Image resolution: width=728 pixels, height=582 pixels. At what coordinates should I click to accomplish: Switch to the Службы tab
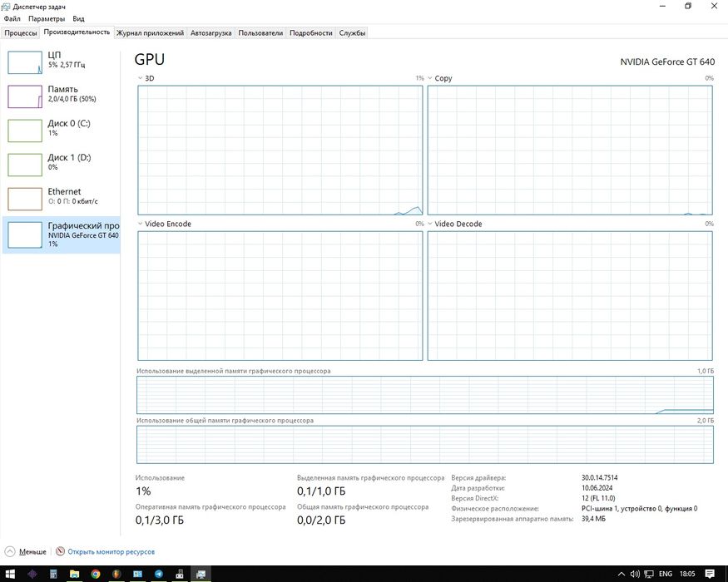click(x=352, y=33)
